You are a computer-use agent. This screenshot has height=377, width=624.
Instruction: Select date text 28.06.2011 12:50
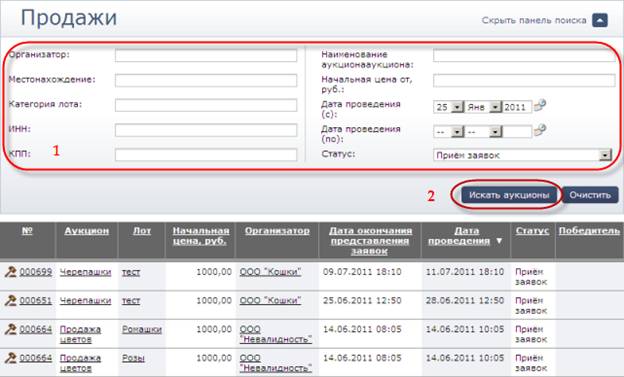[465, 301]
